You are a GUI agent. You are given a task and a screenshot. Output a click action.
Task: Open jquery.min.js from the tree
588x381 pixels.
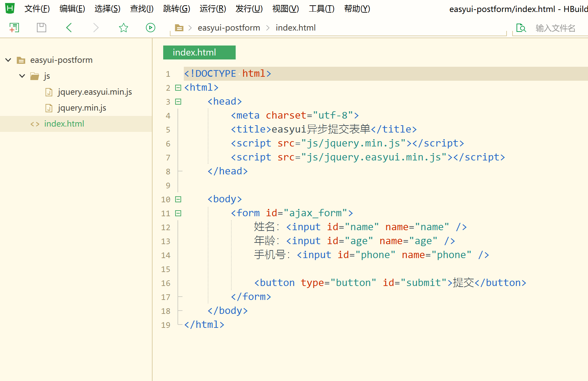[x=82, y=108]
